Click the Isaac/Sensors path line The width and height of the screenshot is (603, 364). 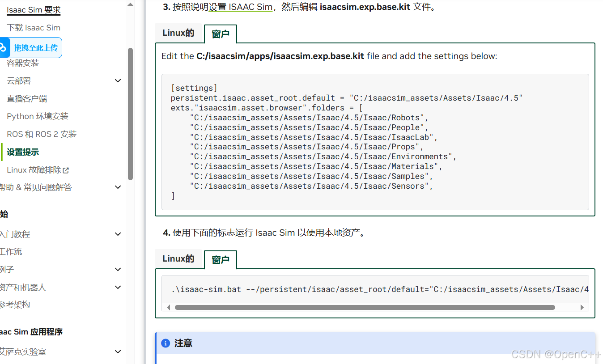[x=312, y=186]
